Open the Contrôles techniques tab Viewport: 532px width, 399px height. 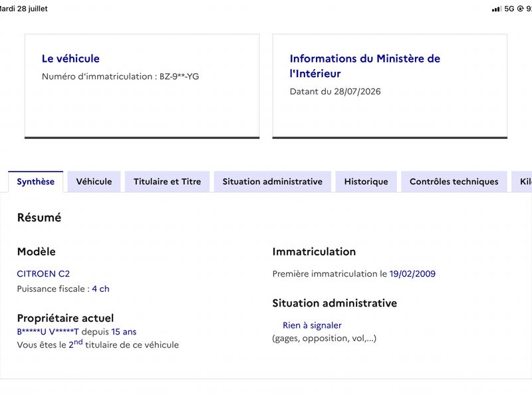(454, 182)
